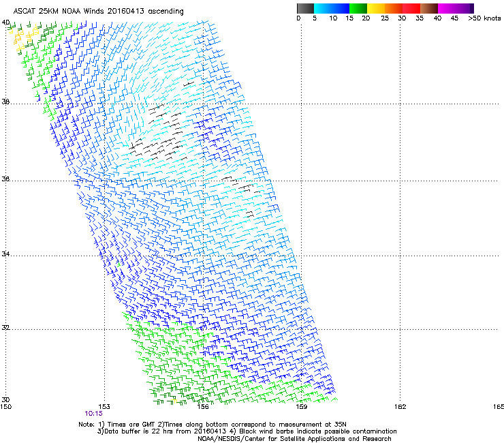504x443 pixels.
Task: Click legend tick label '25'
Action: [385, 18]
